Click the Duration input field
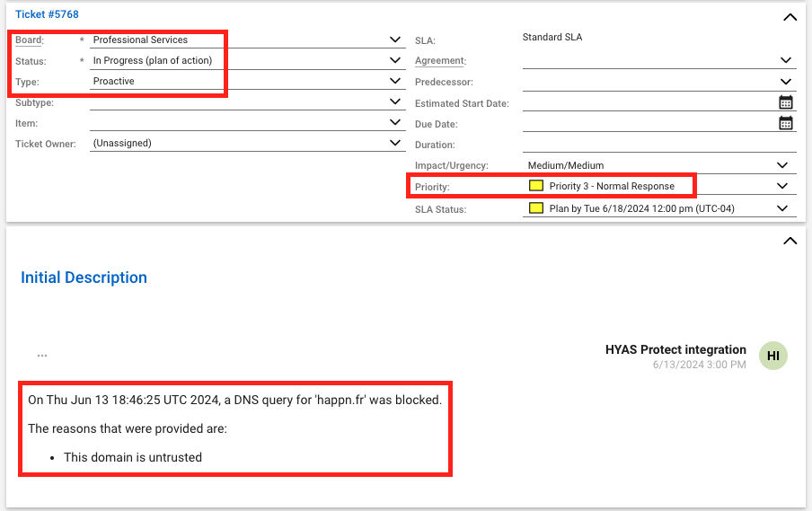The height and width of the screenshot is (511, 812). [658, 144]
